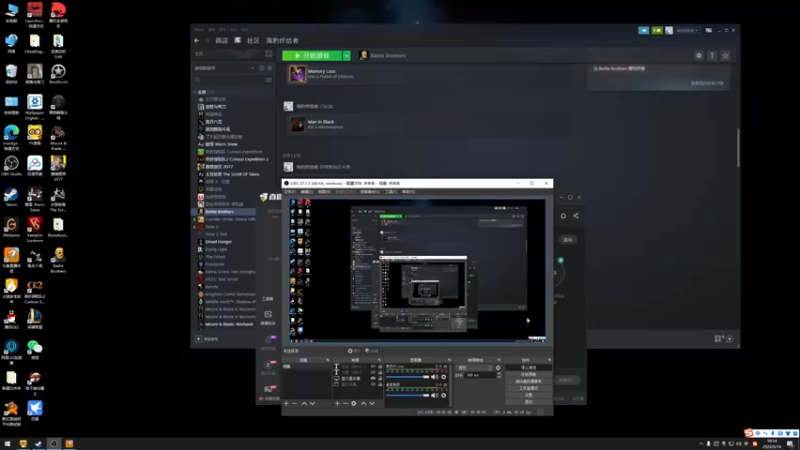This screenshot has width=800, height=450.
Task: Mute the second audio channel in OBS mixer
Action: 434,395
